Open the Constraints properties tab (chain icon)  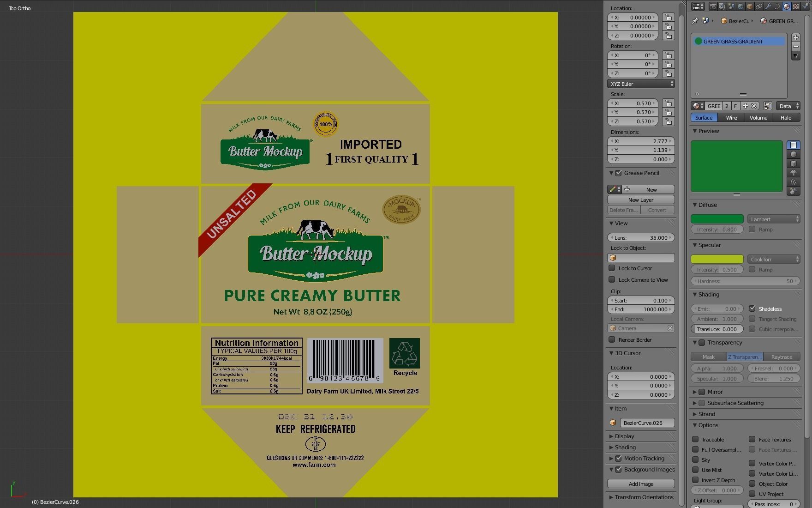(759, 6)
